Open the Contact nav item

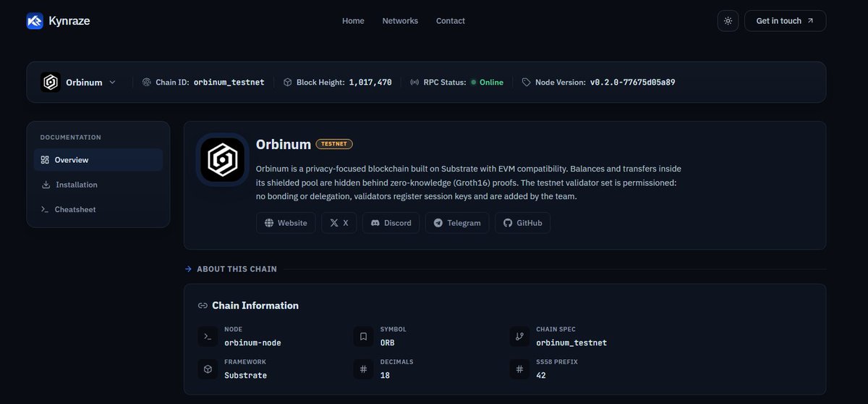pos(451,21)
